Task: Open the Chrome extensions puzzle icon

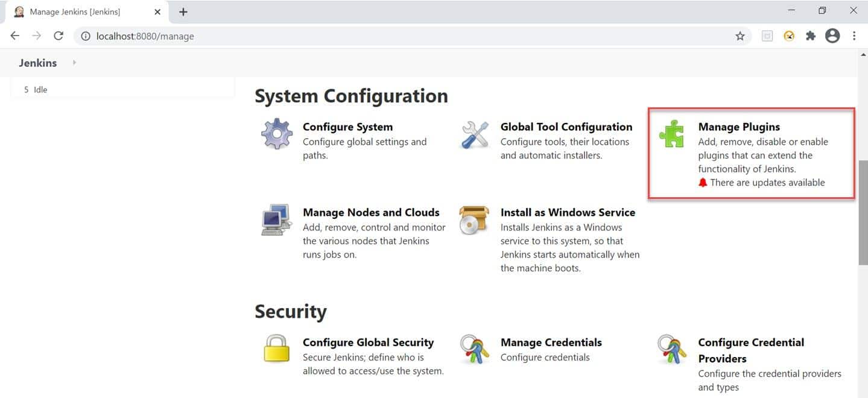Action: pyautogui.click(x=811, y=36)
